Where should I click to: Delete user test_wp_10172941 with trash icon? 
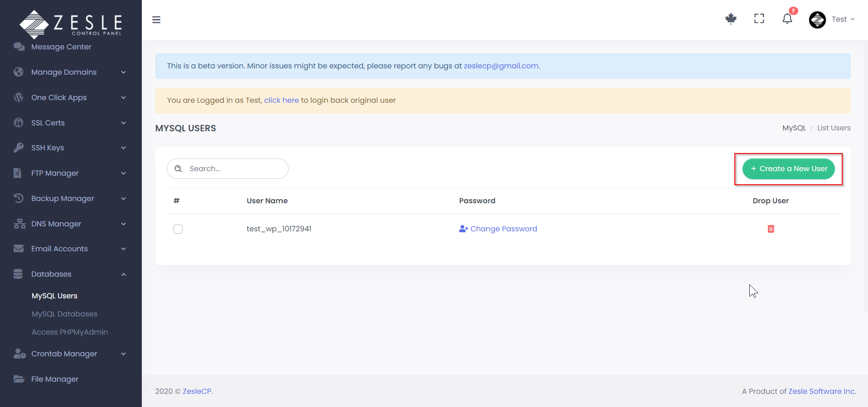[771, 229]
